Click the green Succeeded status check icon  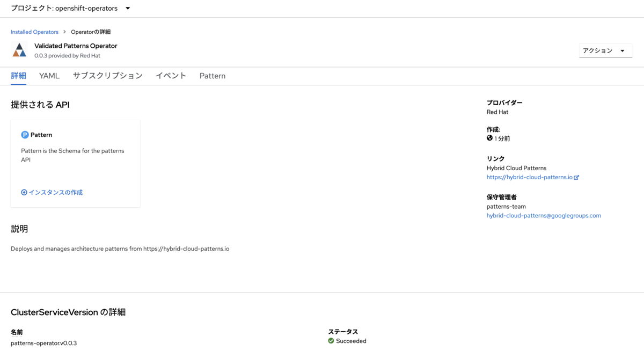point(331,341)
